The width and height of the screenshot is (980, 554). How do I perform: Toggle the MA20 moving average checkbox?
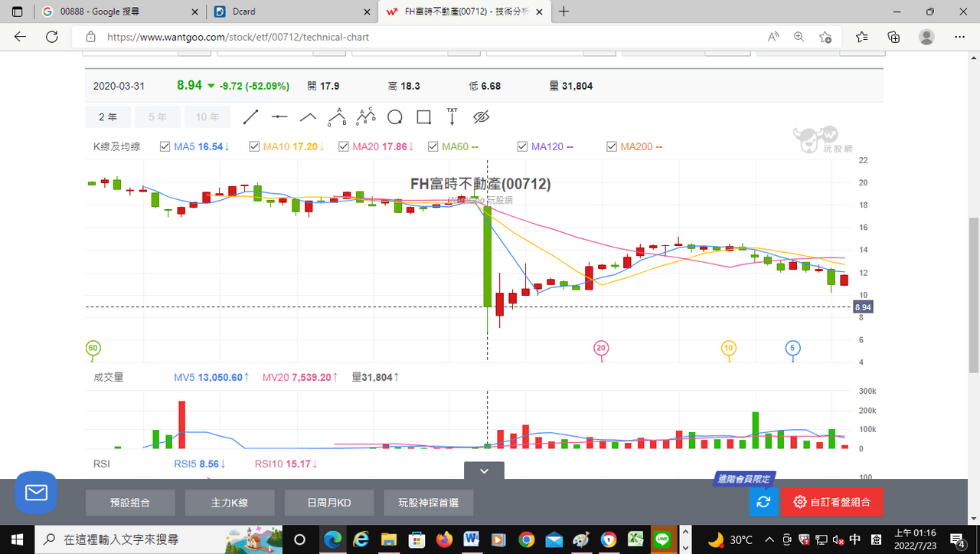click(344, 146)
